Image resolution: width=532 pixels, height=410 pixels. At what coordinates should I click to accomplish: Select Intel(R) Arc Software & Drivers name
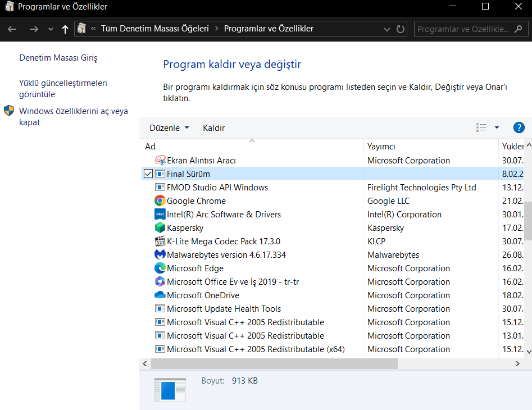point(224,215)
